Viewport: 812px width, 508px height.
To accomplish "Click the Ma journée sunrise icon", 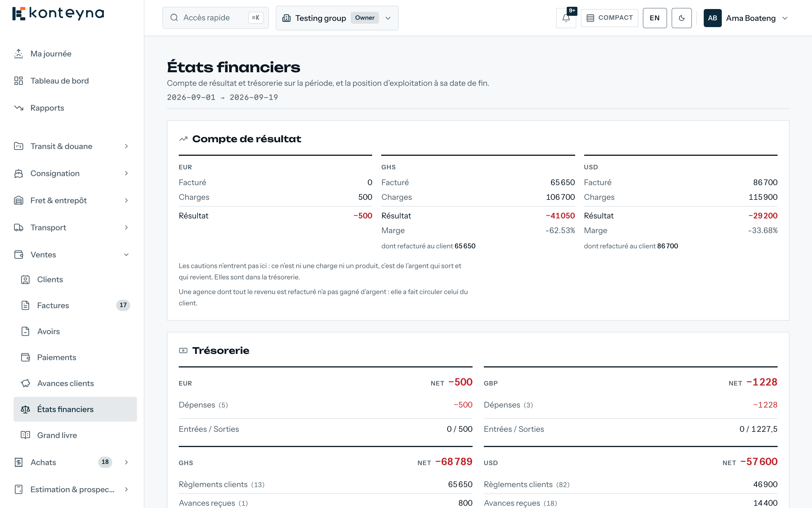I will pyautogui.click(x=19, y=54).
